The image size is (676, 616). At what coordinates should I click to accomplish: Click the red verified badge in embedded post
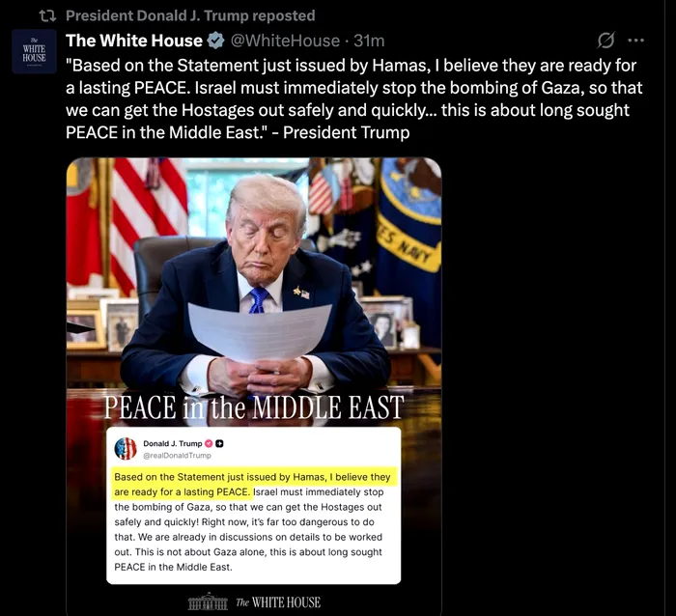pyautogui.click(x=209, y=443)
